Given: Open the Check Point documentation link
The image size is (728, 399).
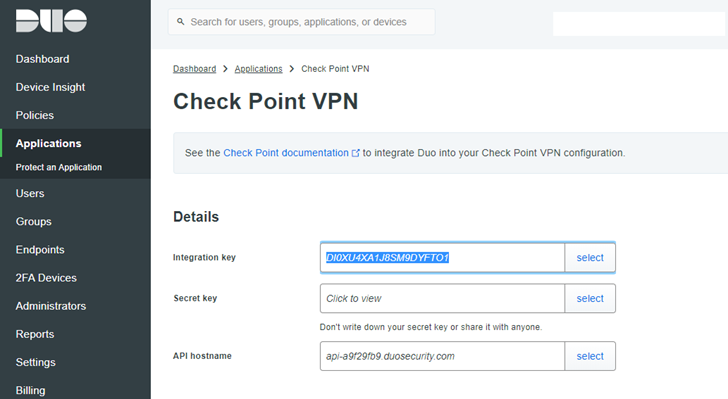Looking at the screenshot, I should pos(286,153).
